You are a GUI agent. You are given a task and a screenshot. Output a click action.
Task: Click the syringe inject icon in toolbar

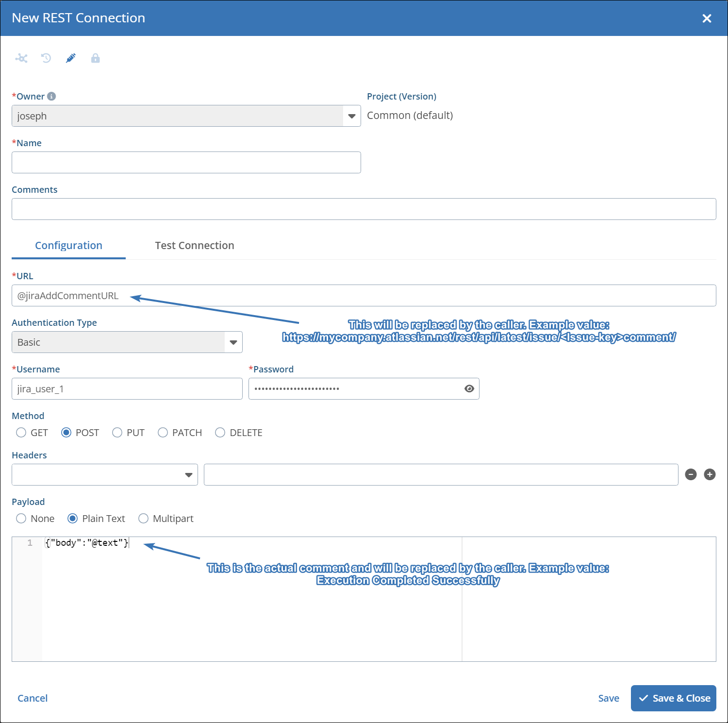71,58
